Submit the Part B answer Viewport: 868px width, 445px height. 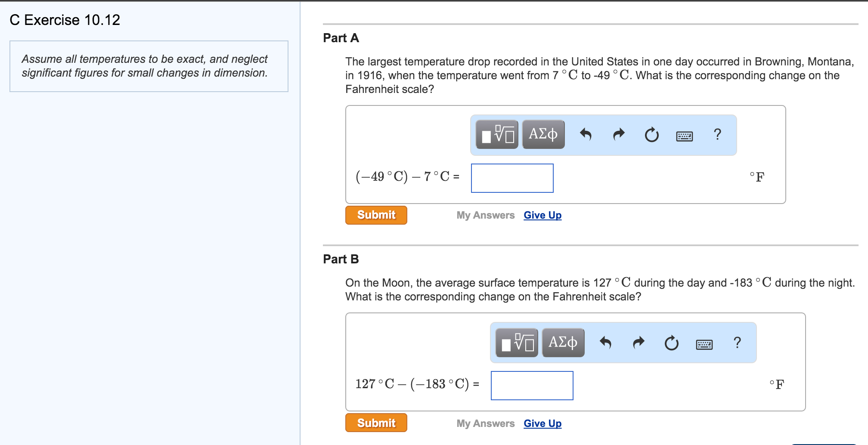(x=376, y=423)
